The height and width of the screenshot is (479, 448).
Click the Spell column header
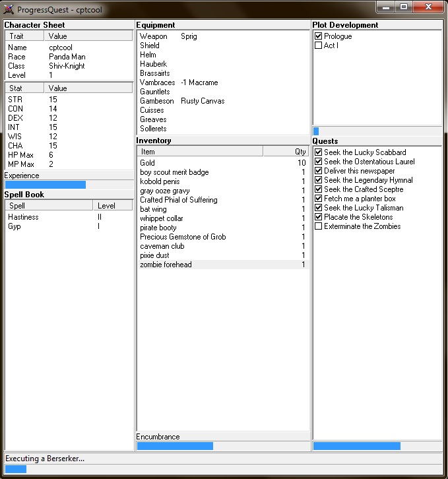point(49,206)
